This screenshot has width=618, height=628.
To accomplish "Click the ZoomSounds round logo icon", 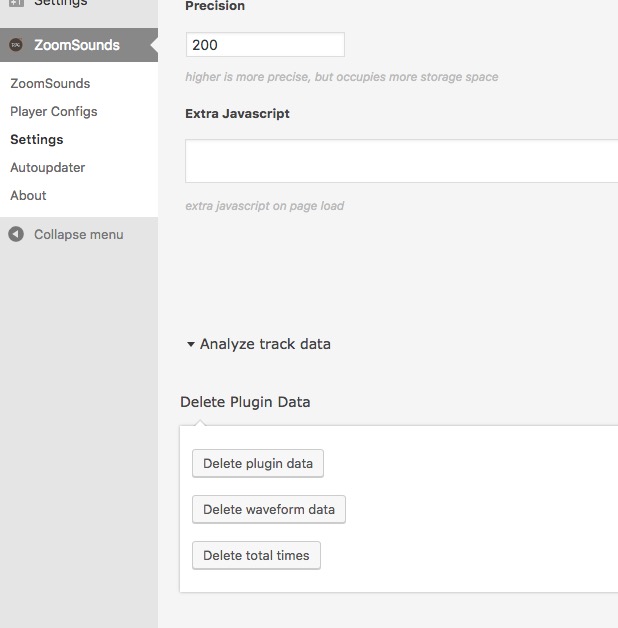I will point(16,45).
